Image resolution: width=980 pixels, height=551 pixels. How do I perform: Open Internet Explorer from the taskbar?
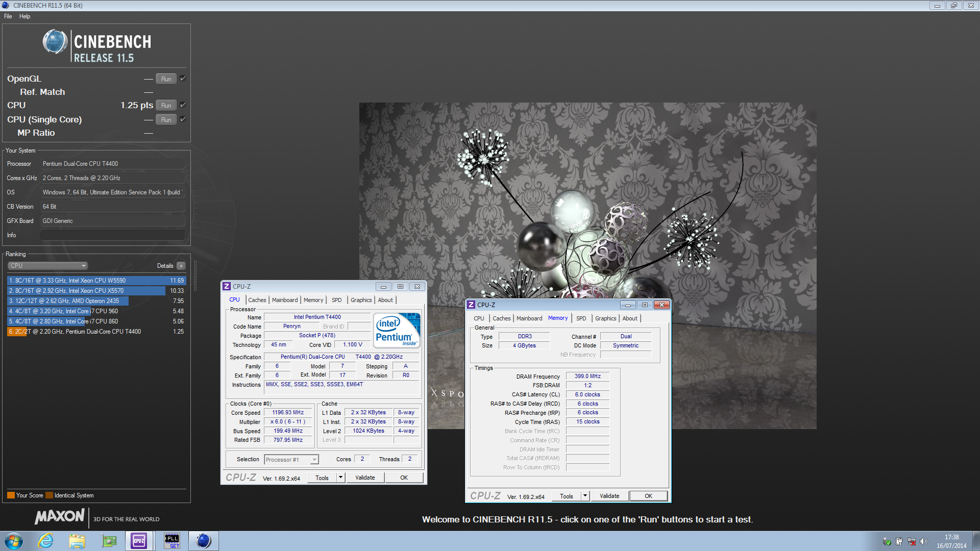(x=46, y=541)
